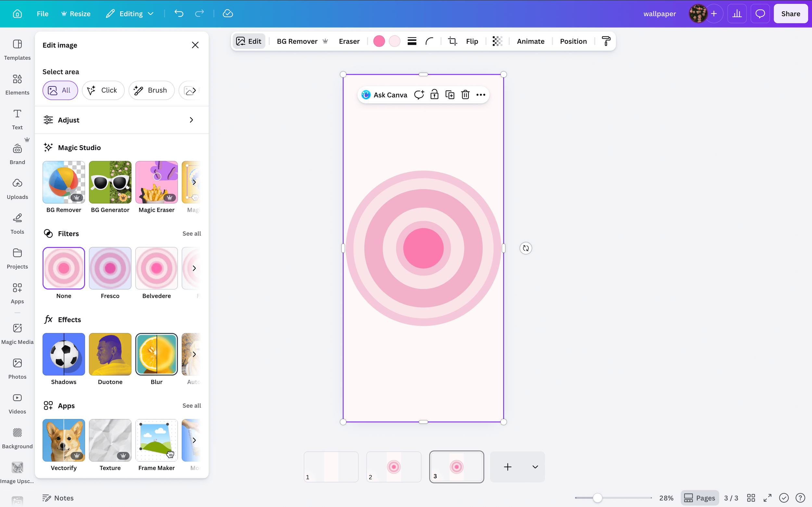The height and width of the screenshot is (507, 812).
Task: Open the File menu
Action: (x=42, y=13)
